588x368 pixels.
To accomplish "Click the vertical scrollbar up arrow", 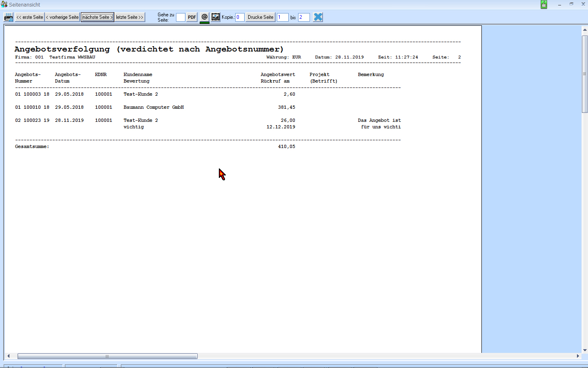I will (585, 30).
